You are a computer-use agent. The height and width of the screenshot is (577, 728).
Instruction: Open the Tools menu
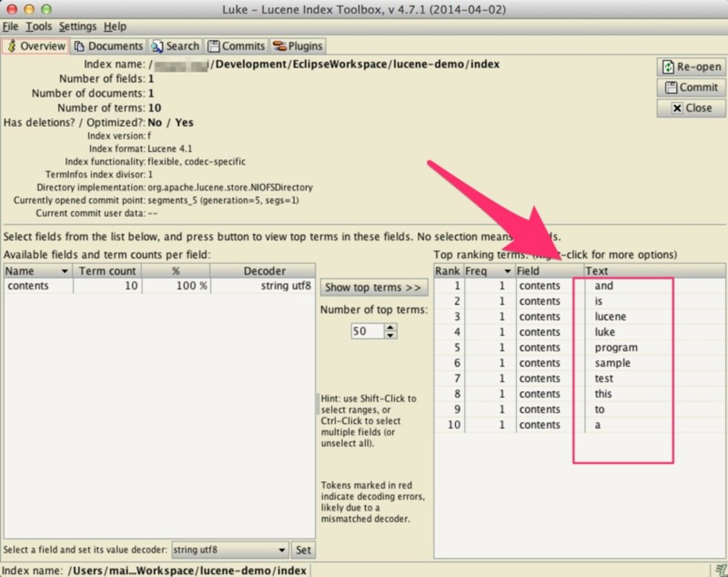point(39,26)
